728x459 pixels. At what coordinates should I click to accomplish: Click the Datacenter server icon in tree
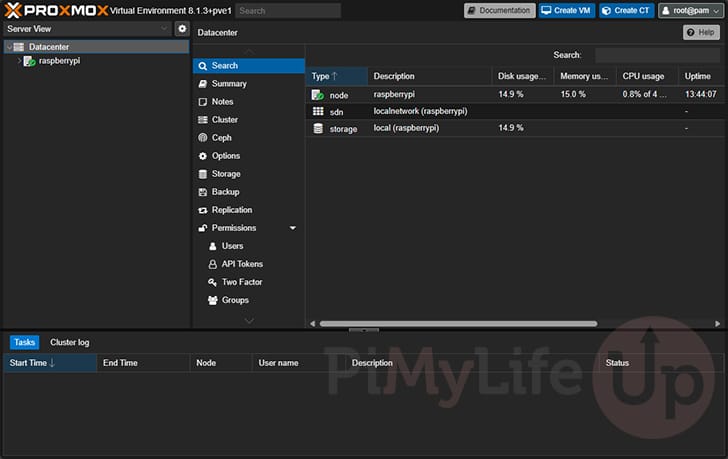tap(19, 47)
